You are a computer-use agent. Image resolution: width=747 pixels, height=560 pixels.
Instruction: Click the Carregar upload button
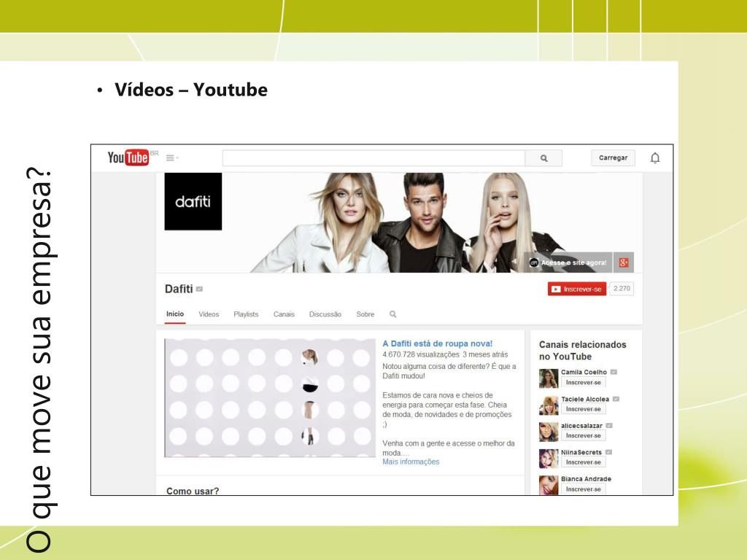[613, 157]
